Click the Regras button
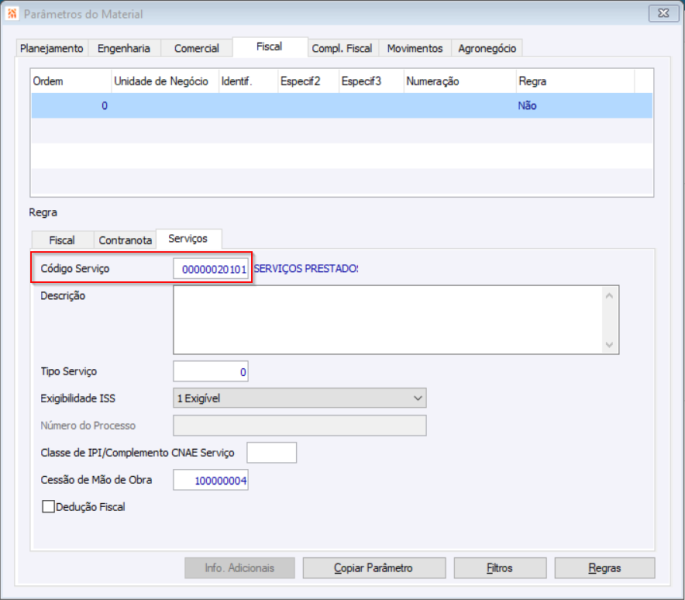The height and width of the screenshot is (600, 685). (x=605, y=568)
